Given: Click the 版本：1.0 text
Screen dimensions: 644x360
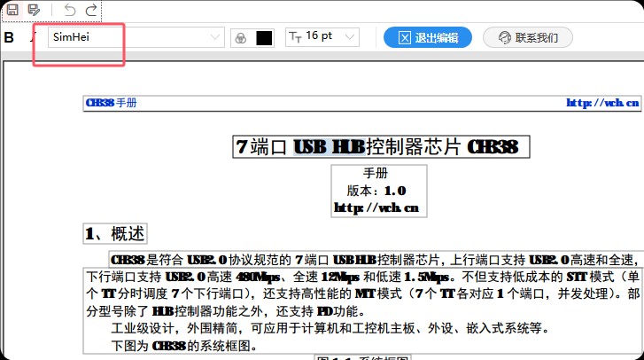Looking at the screenshot, I should (376, 191).
